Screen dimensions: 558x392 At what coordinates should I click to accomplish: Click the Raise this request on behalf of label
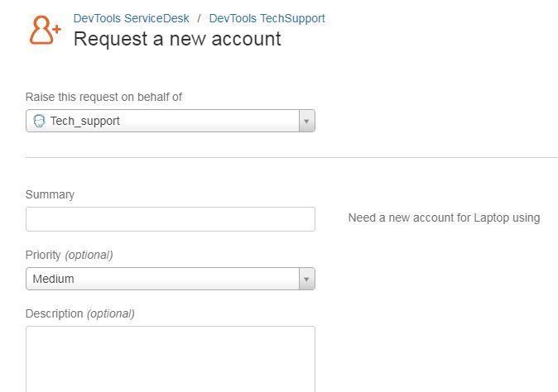pos(104,97)
